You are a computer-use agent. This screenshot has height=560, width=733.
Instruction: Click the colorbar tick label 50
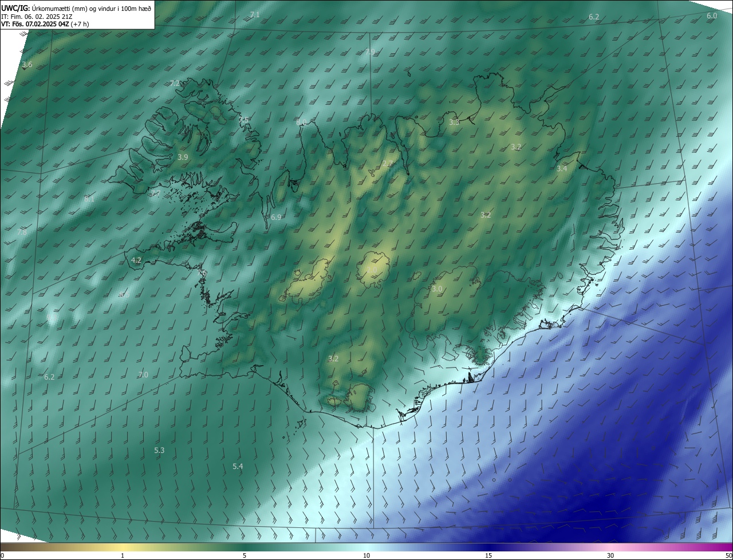728,555
